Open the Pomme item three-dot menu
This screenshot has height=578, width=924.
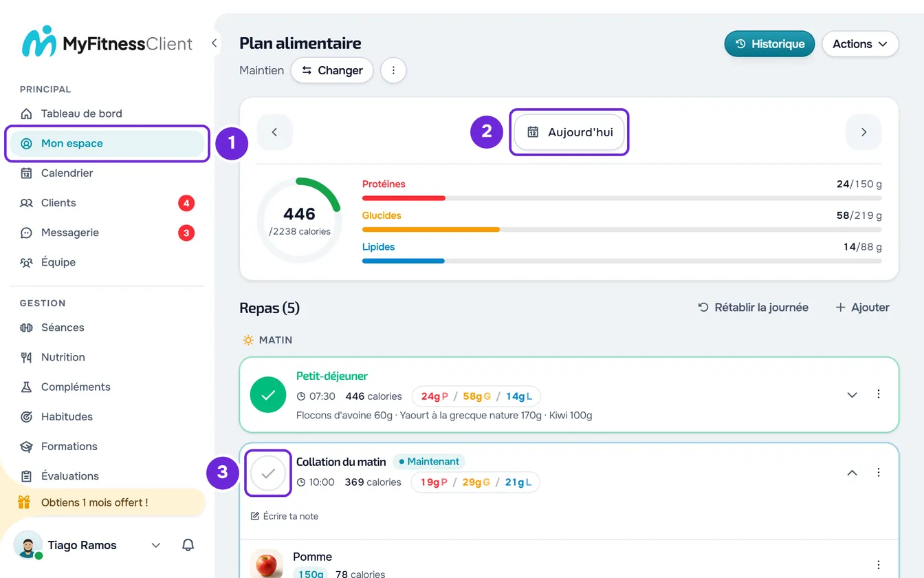[878, 565]
